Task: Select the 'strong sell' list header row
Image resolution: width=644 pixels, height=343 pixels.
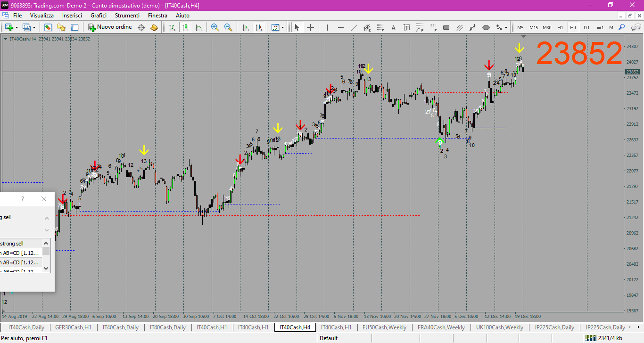Action: point(21,244)
